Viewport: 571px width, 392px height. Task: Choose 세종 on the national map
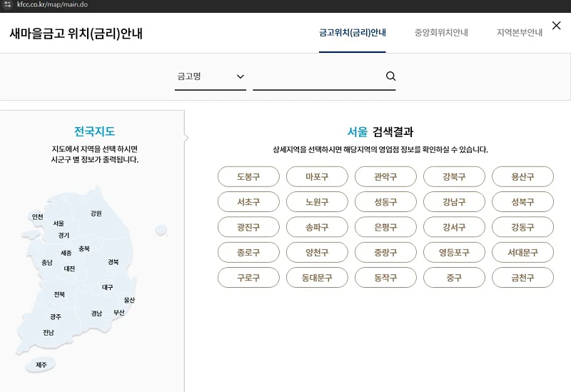click(x=66, y=253)
